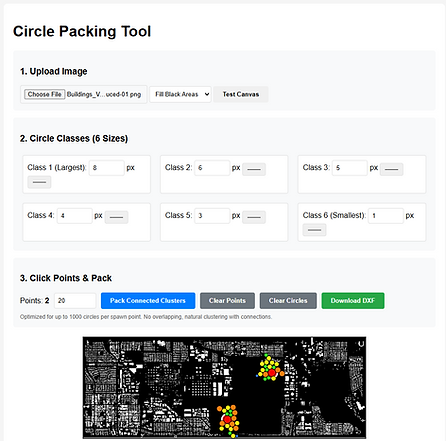Image resolution: width=446 pixels, height=441 pixels.
Task: Focus the Points count field showing 20
Action: click(x=75, y=301)
